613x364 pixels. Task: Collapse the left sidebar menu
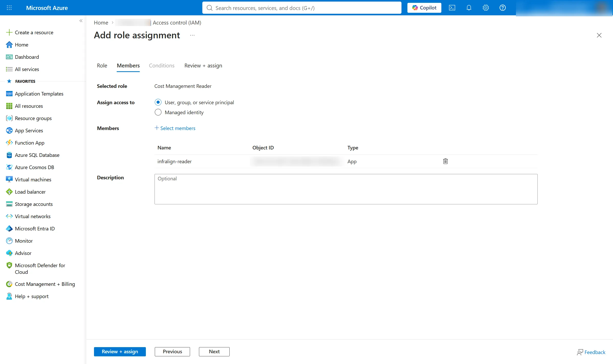[81, 21]
